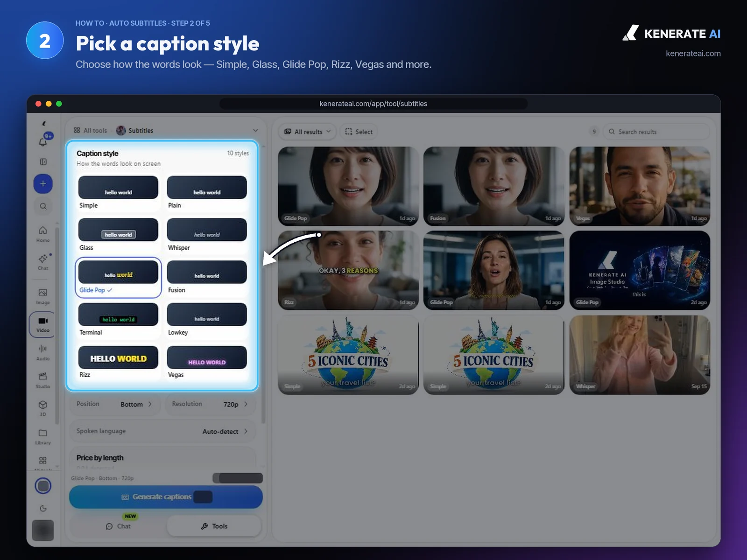
Task: Choose the Vegas caption style
Action: 207,363
